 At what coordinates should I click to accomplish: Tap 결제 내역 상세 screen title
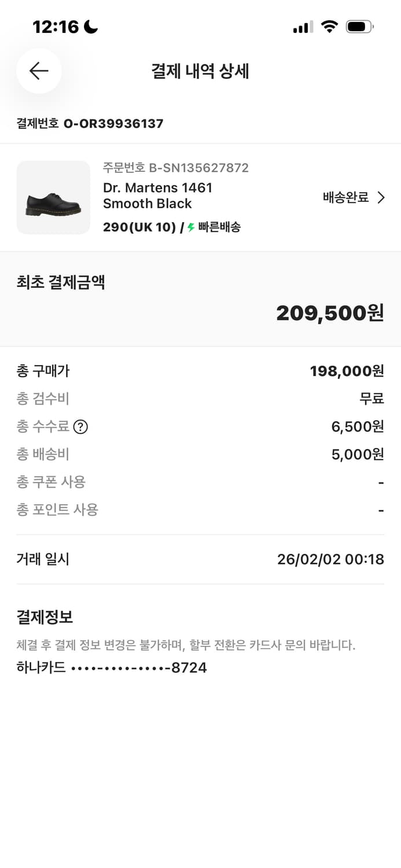tap(200, 71)
